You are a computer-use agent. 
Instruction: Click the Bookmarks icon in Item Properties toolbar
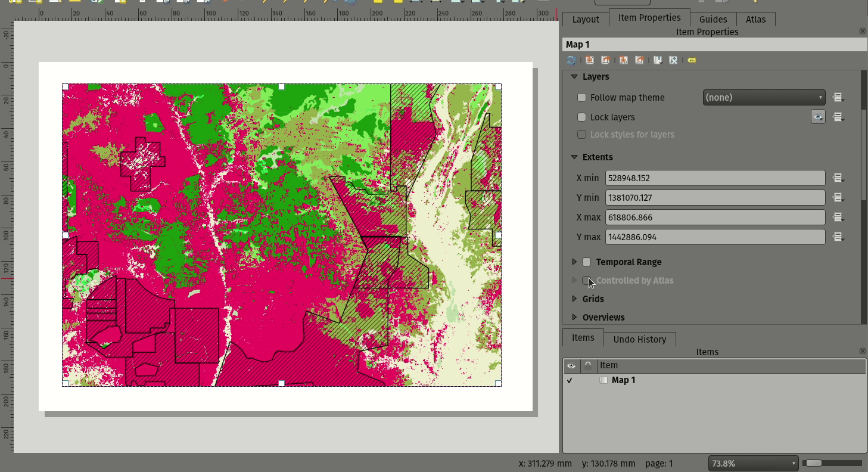click(658, 60)
